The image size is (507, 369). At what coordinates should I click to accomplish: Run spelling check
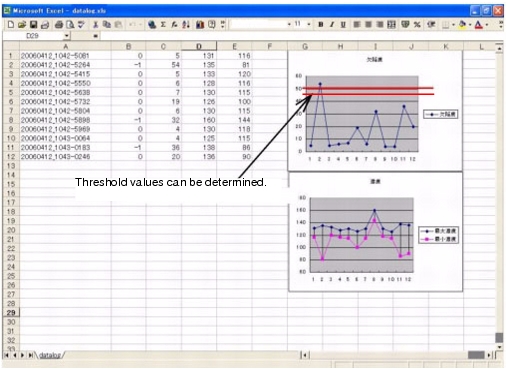point(81,24)
